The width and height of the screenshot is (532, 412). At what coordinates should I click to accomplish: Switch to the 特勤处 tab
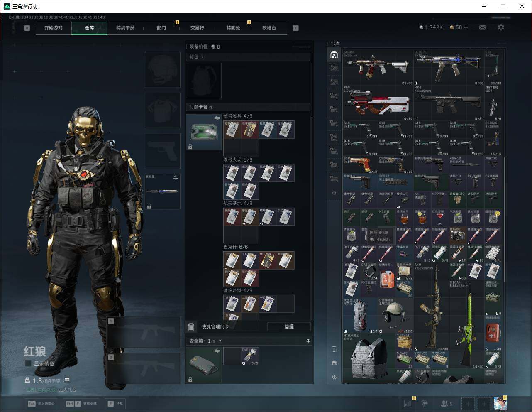coord(233,28)
